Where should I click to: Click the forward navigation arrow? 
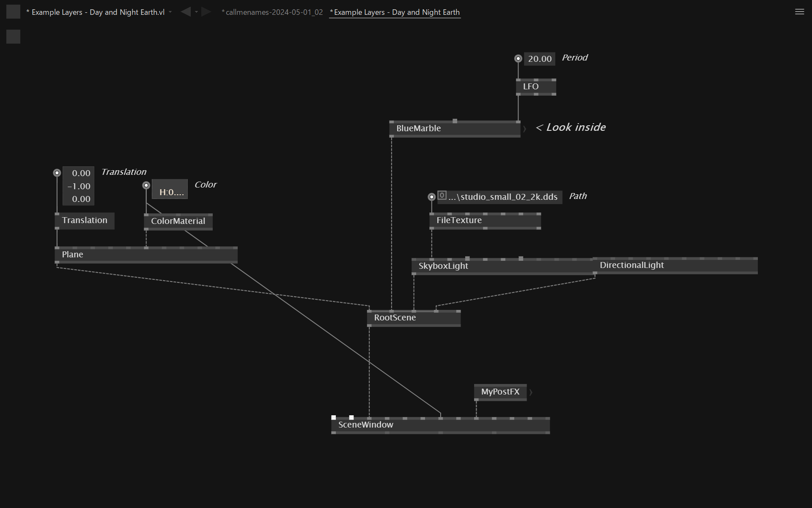206,12
